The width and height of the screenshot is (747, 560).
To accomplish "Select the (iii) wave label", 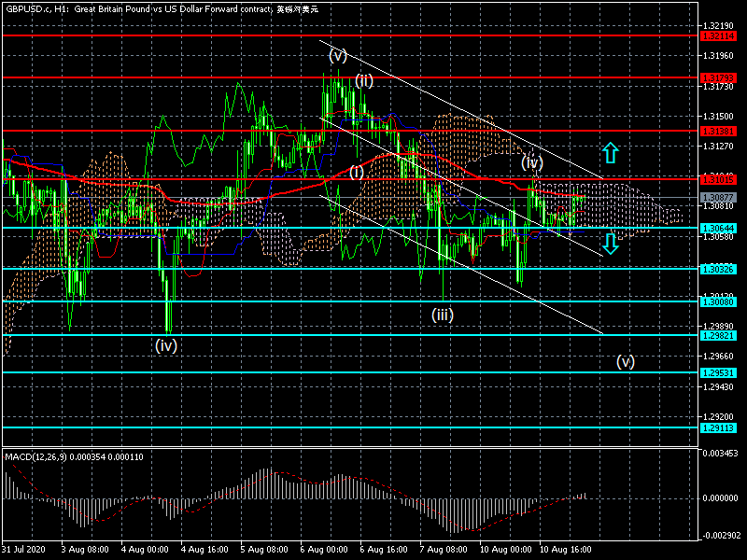I will point(443,315).
